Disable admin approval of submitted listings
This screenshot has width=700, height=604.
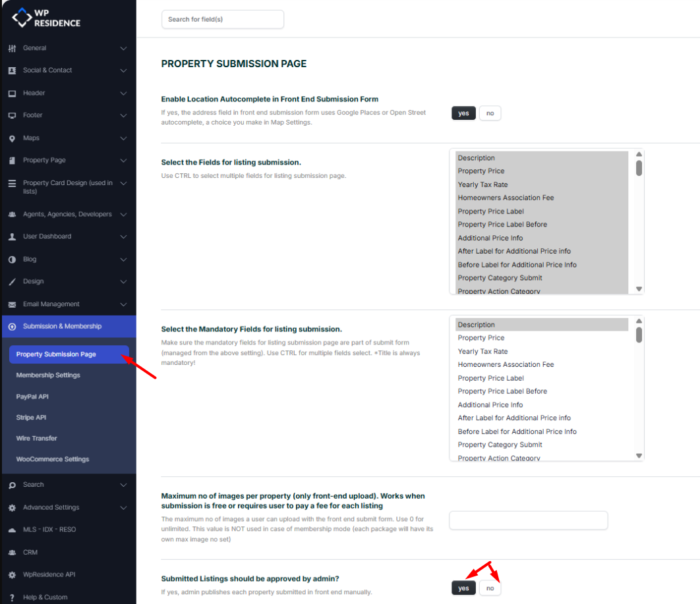pos(490,588)
